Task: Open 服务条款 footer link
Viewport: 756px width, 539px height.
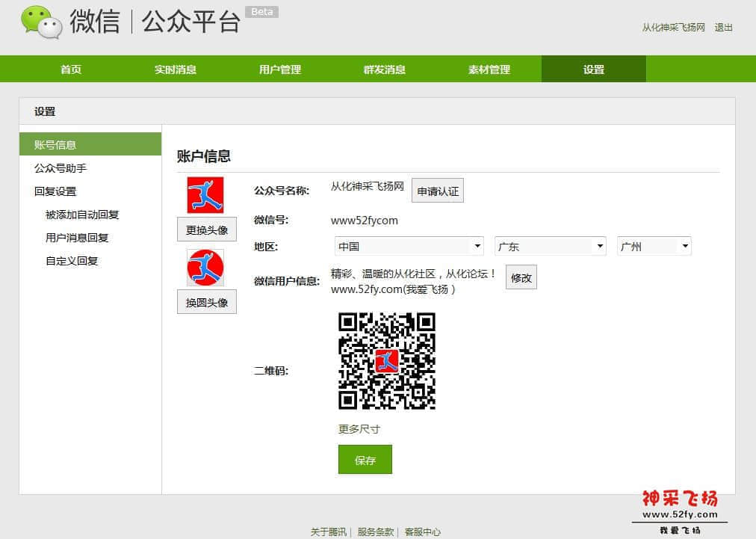Action: pyautogui.click(x=376, y=532)
